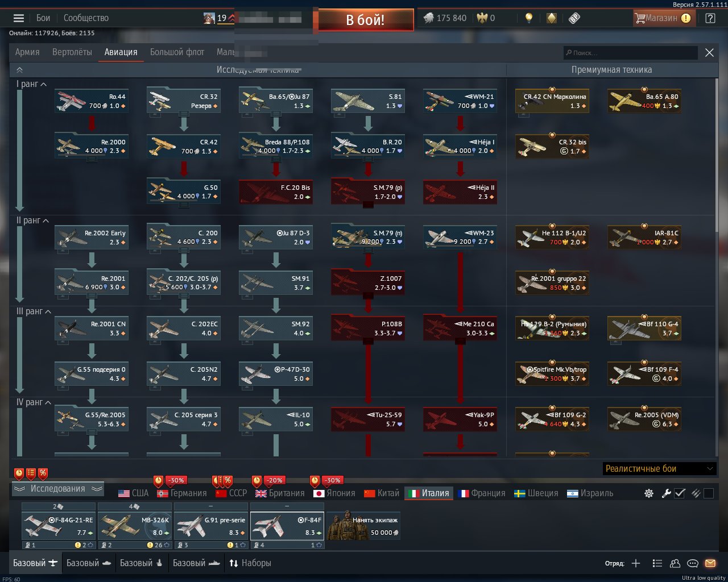Open the chat speech bubble icon
Viewport: 728px width, 582px height.
pyautogui.click(x=693, y=563)
